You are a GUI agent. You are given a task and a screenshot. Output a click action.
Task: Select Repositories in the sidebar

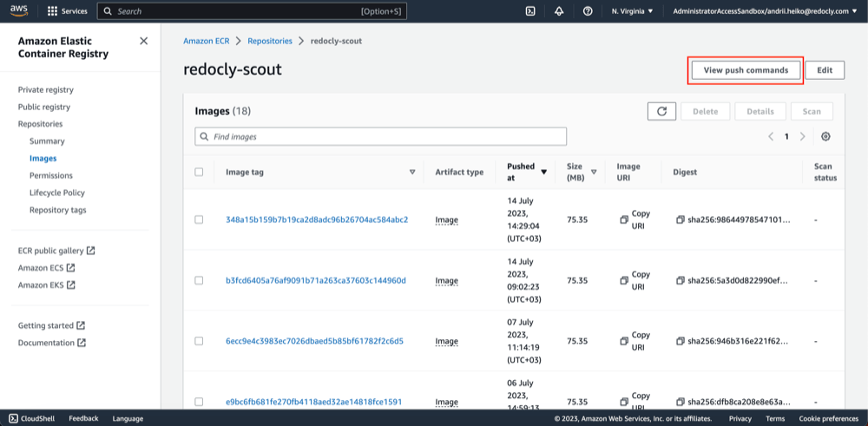(x=40, y=124)
